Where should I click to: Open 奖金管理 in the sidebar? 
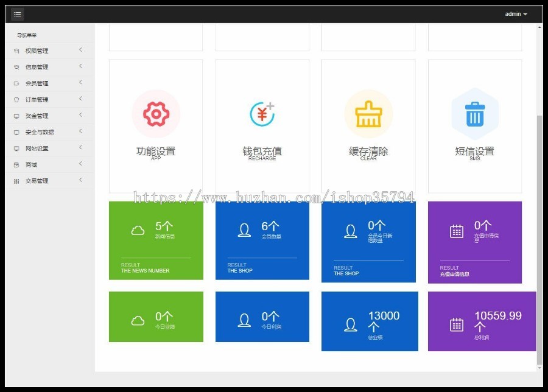[49, 116]
